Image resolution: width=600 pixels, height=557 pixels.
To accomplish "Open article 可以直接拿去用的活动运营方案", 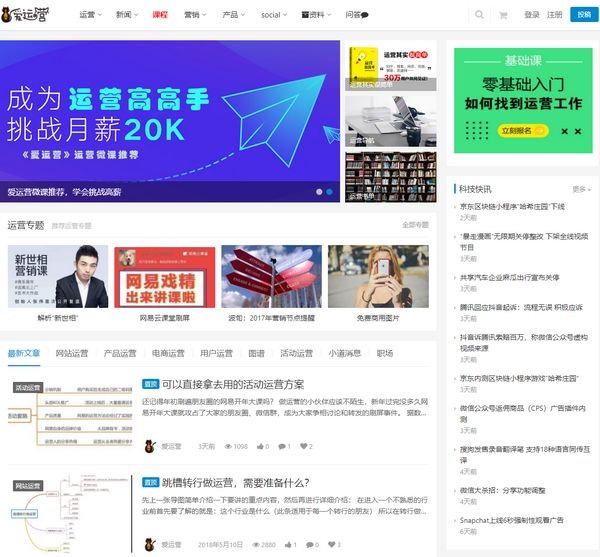I will point(233,384).
